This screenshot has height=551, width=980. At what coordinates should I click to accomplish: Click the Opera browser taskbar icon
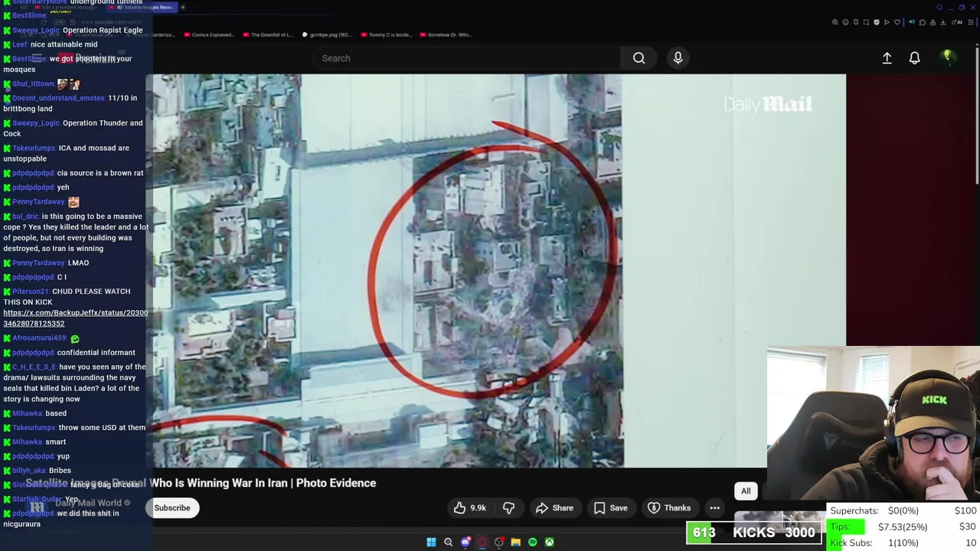click(482, 542)
